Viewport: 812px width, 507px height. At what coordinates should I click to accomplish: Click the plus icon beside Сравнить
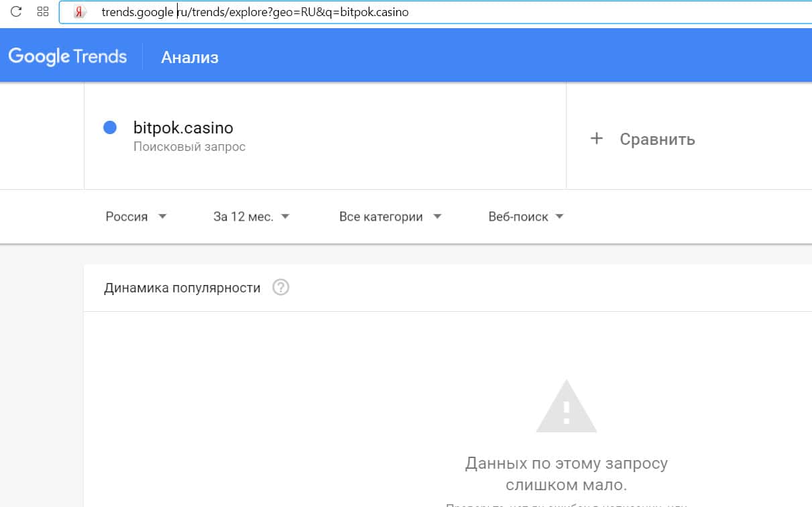click(x=596, y=139)
